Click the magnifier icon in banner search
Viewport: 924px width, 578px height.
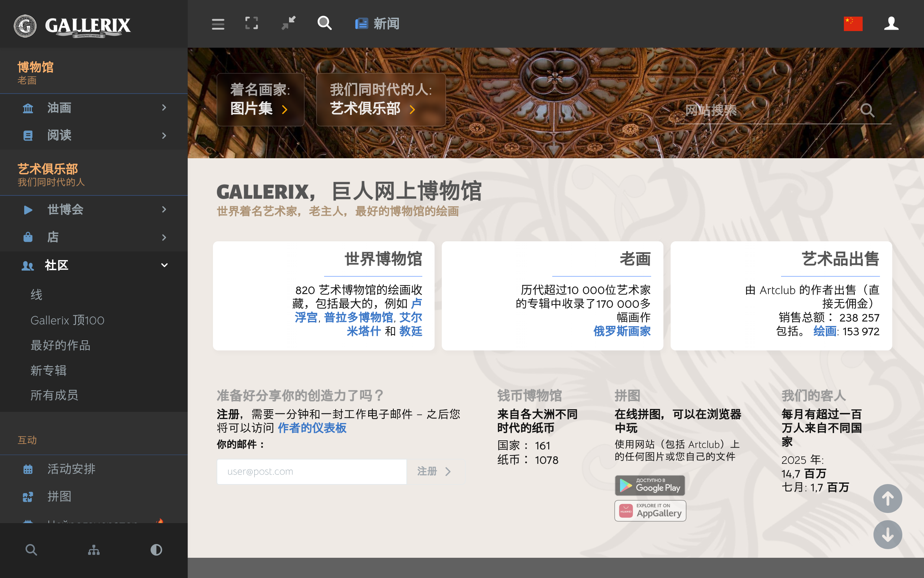pyautogui.click(x=867, y=110)
